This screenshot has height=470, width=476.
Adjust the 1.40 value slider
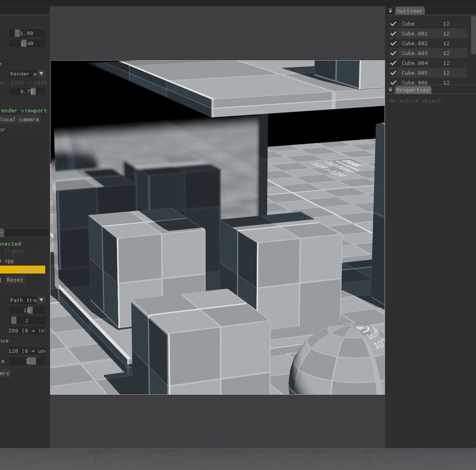(27, 43)
